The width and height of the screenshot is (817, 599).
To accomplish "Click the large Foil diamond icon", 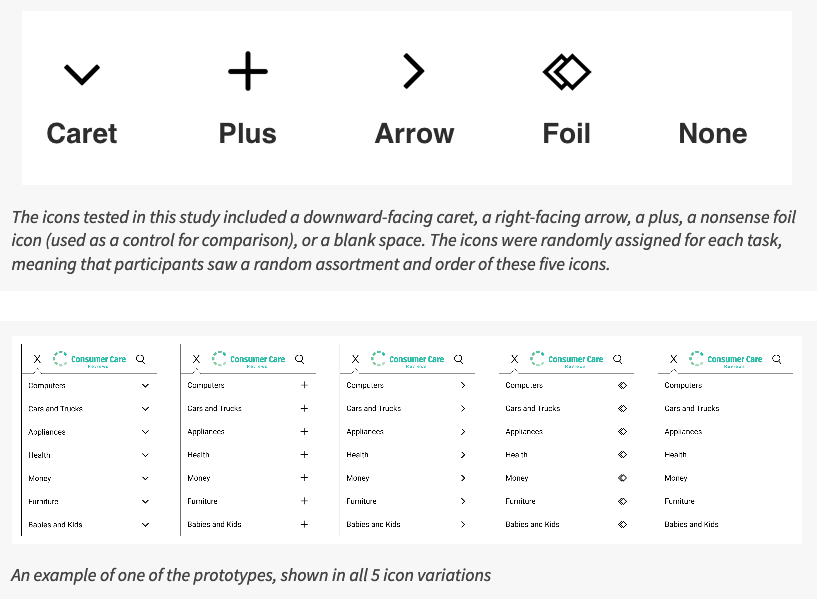I will tap(566, 72).
